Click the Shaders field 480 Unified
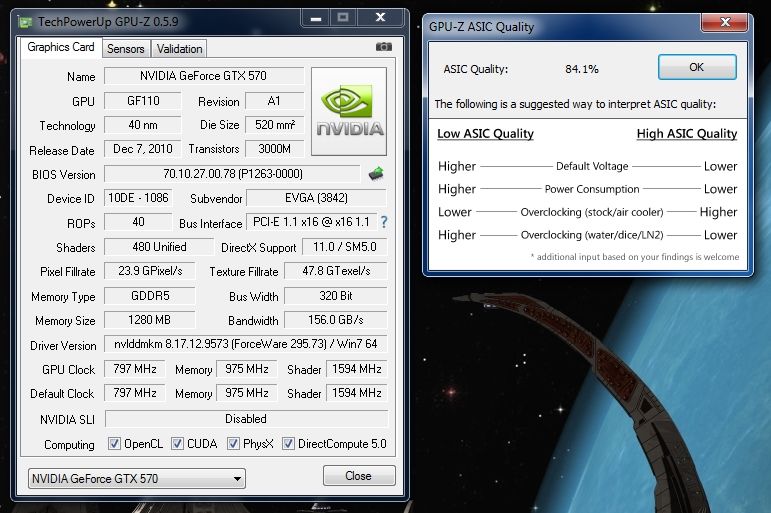This screenshot has height=513, width=771. pos(159,247)
